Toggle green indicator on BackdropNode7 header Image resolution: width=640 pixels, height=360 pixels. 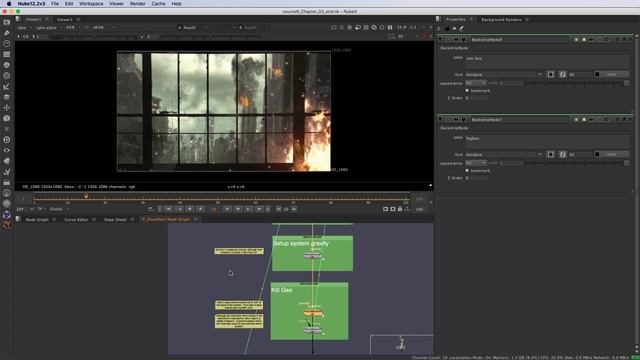(x=576, y=120)
